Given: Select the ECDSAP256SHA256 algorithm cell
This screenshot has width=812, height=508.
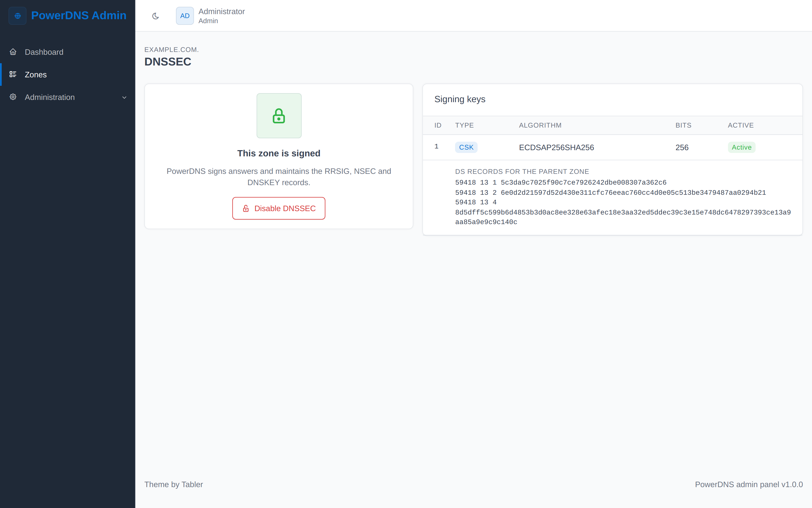Looking at the screenshot, I should coord(556,148).
